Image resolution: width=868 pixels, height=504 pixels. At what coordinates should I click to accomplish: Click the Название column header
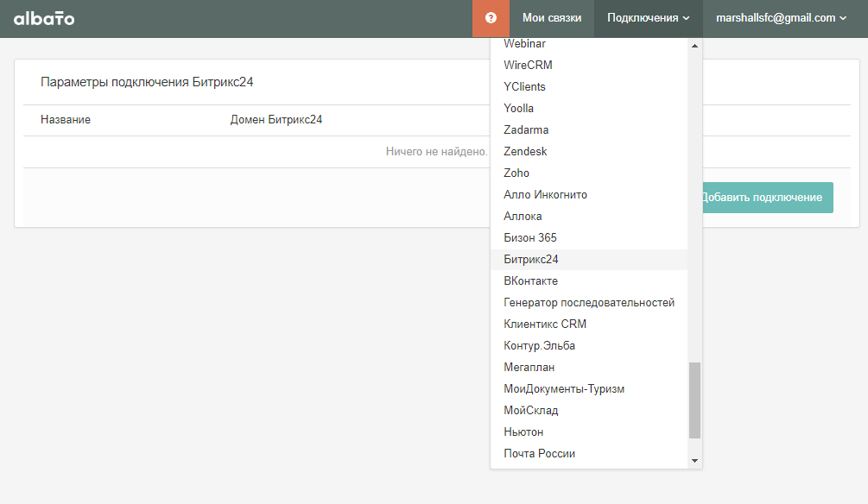pyautogui.click(x=66, y=119)
